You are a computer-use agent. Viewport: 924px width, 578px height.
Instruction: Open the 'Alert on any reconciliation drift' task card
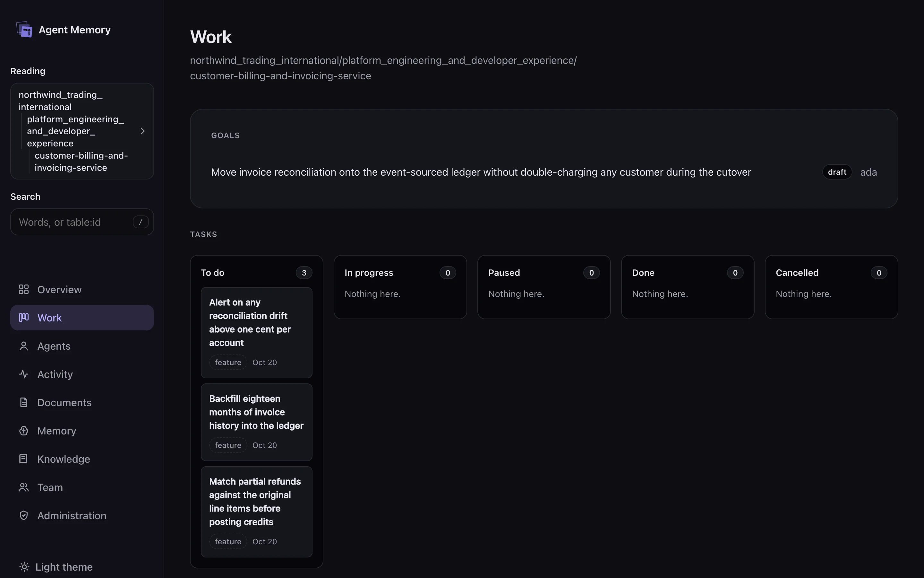(257, 333)
